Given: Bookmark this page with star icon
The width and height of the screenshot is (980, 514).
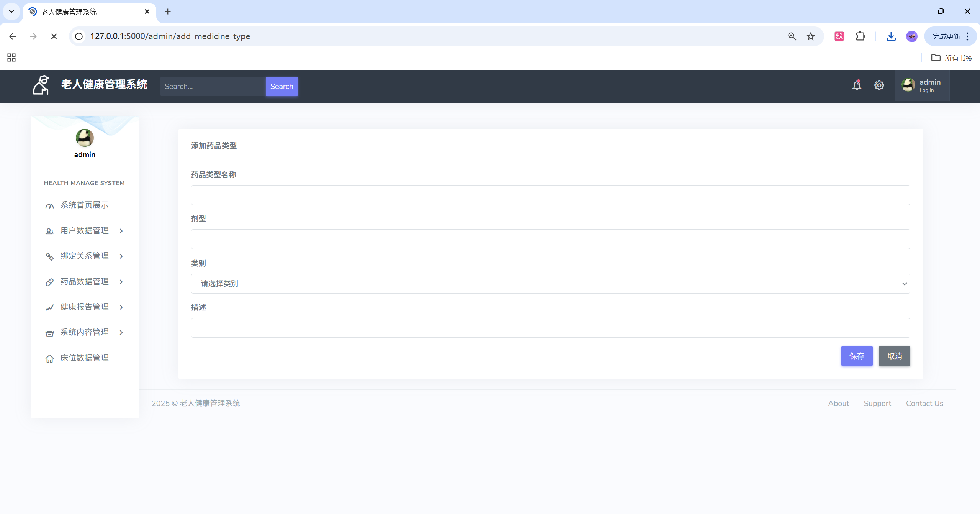Looking at the screenshot, I should (x=811, y=36).
